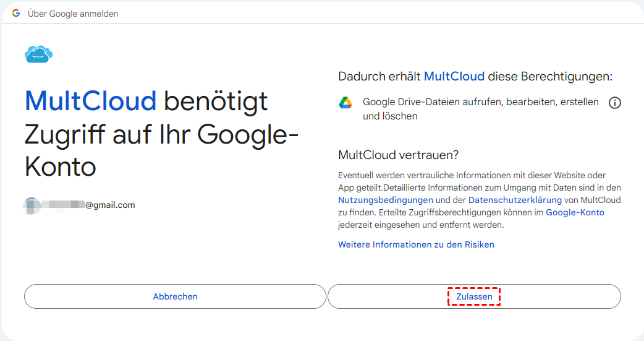Open the MultCloud link in the main heading
Screen dimensions: 644x341
[90, 101]
